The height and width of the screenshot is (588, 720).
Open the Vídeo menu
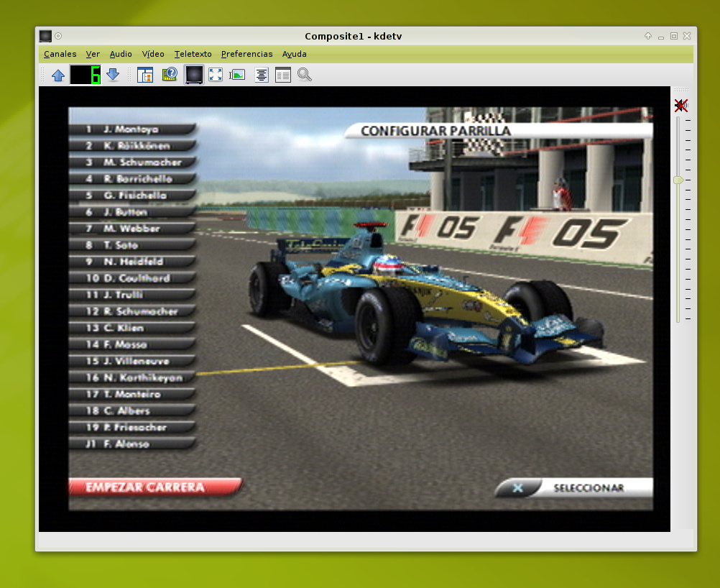(153, 54)
